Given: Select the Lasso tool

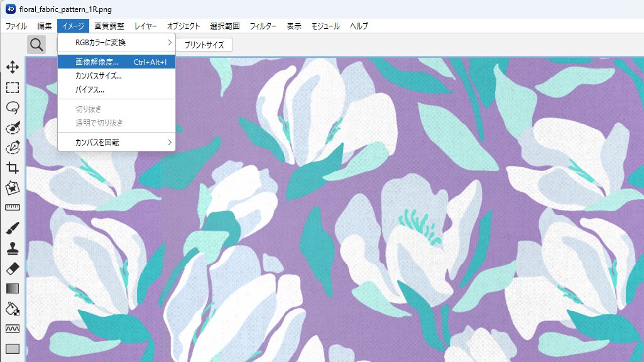Looking at the screenshot, I should click(x=13, y=107).
